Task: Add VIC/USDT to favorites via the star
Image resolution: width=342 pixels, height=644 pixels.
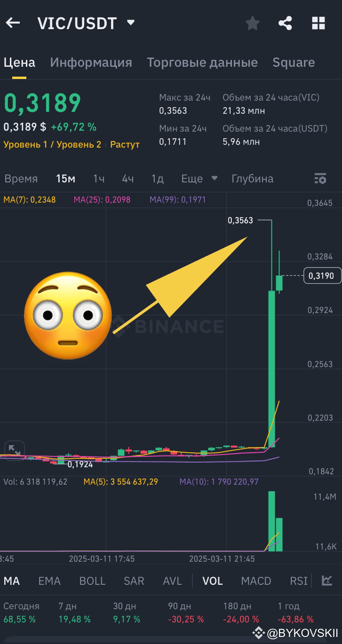Action: (253, 23)
